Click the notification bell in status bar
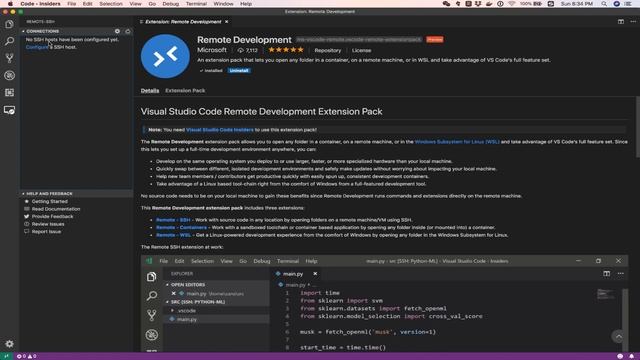640x360 pixels. (631, 356)
